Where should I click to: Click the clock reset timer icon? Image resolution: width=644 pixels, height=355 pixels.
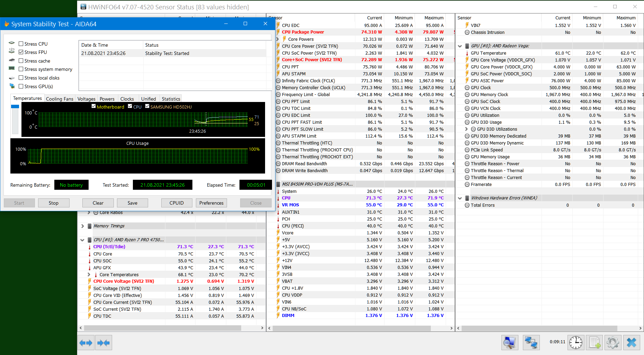tap(576, 343)
